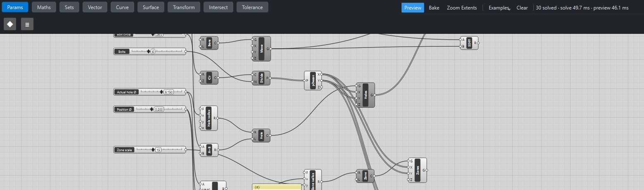Select the Cir component node
Viewport: 644px width, 190px height.
click(209, 78)
